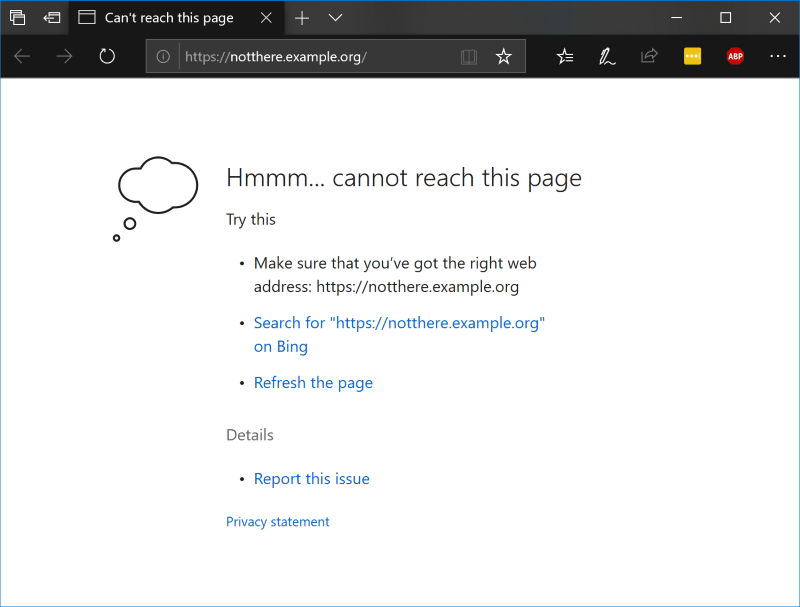
Task: Open the Settings and more menu
Action: [778, 56]
